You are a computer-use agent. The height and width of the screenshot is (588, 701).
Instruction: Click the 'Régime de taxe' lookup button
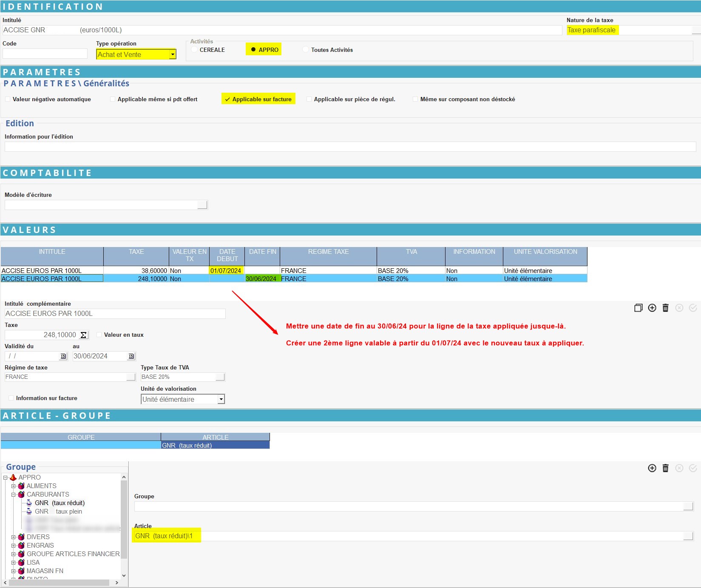tap(131, 377)
